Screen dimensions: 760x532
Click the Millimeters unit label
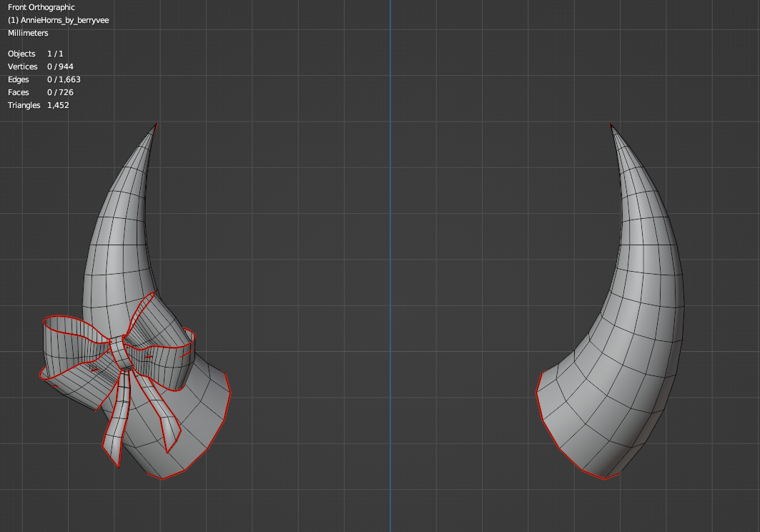27,33
